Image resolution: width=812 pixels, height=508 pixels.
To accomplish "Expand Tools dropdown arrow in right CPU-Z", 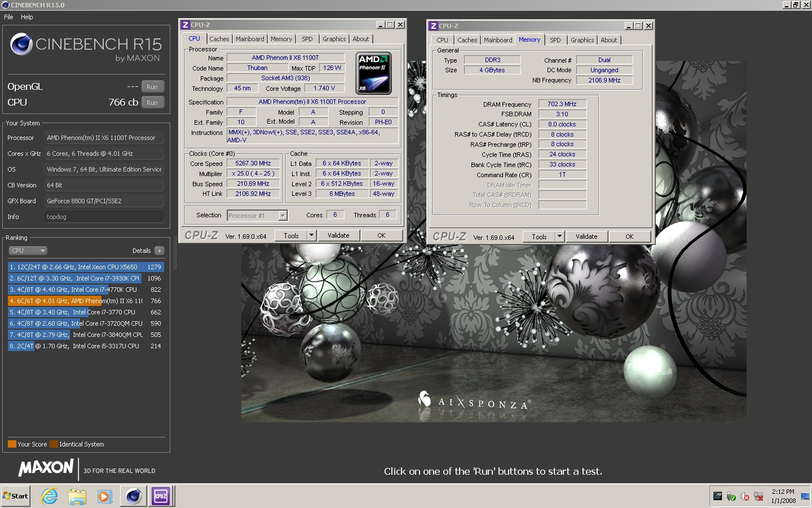I will click(559, 237).
